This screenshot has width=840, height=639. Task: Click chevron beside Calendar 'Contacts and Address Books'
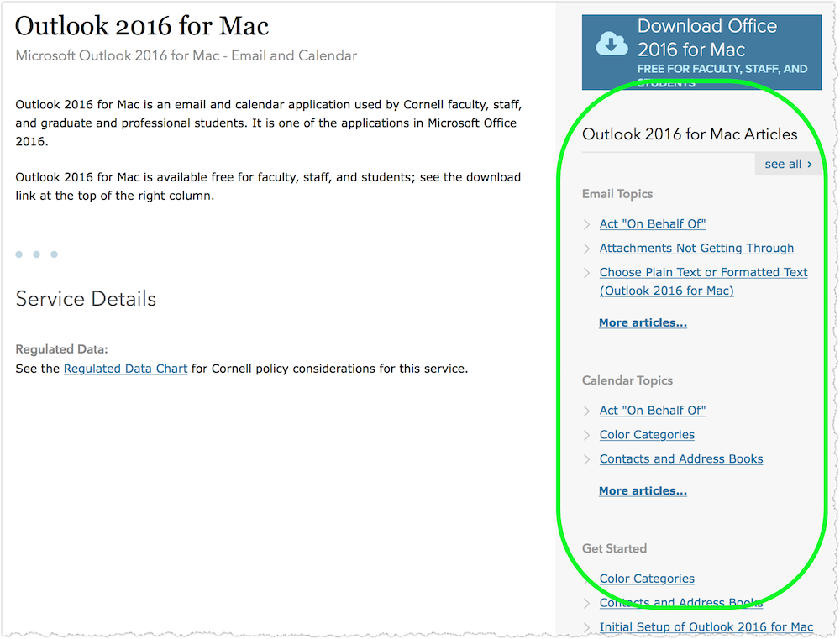(586, 459)
